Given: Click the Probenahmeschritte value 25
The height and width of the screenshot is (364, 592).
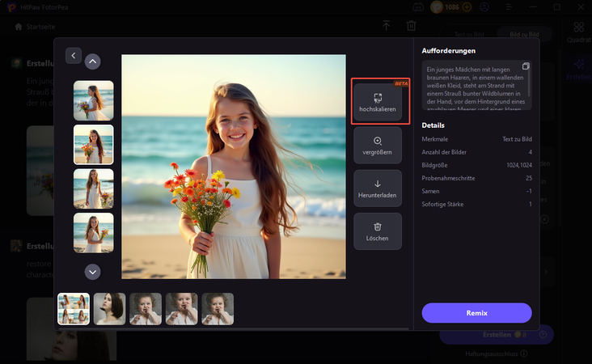Looking at the screenshot, I should (x=529, y=178).
